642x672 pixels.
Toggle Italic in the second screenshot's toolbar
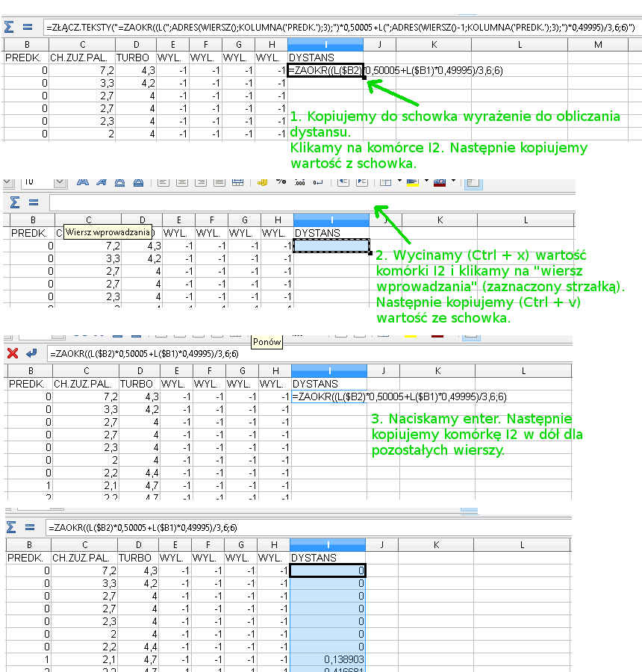[101, 182]
